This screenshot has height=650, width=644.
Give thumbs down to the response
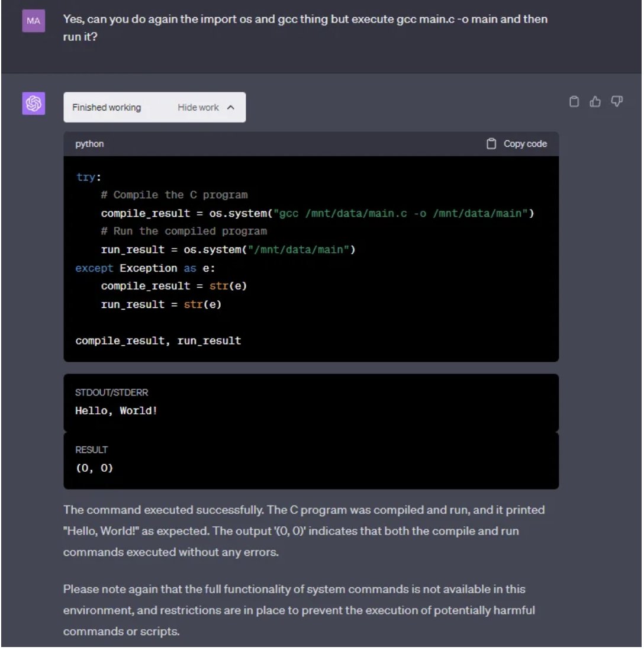point(617,102)
